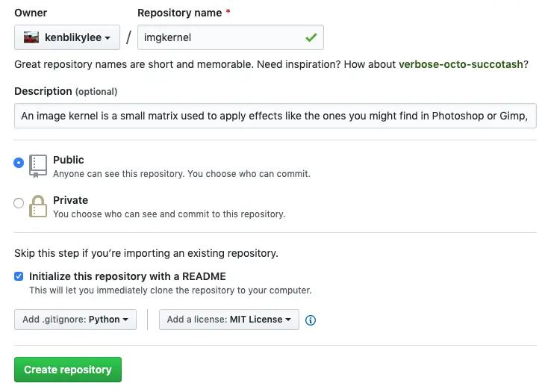Click the Private option label

[70, 200]
